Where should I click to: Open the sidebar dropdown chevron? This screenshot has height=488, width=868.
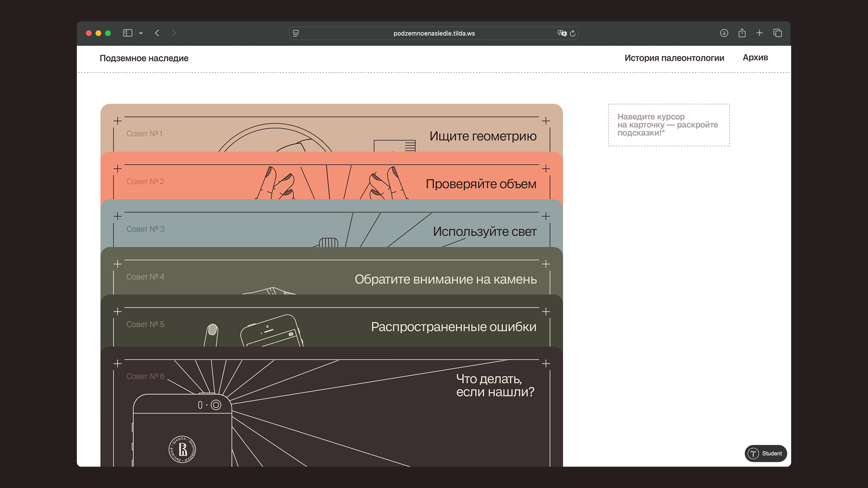(141, 33)
